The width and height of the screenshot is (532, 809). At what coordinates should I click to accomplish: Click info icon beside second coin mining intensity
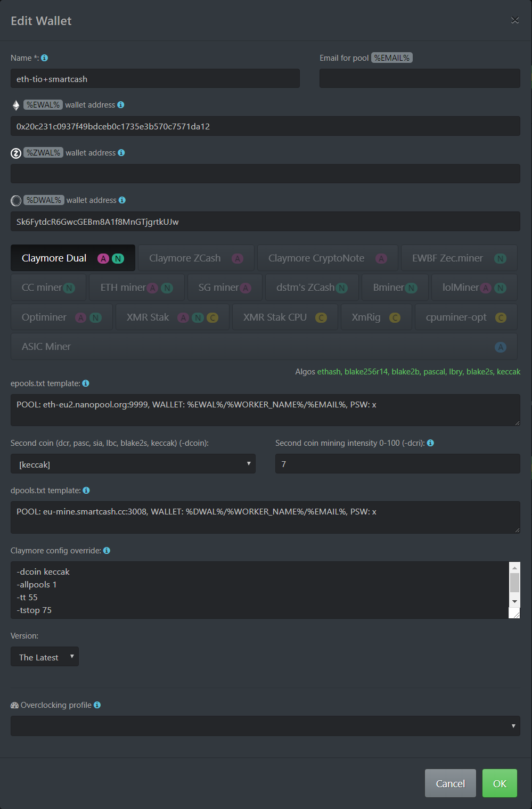point(430,443)
